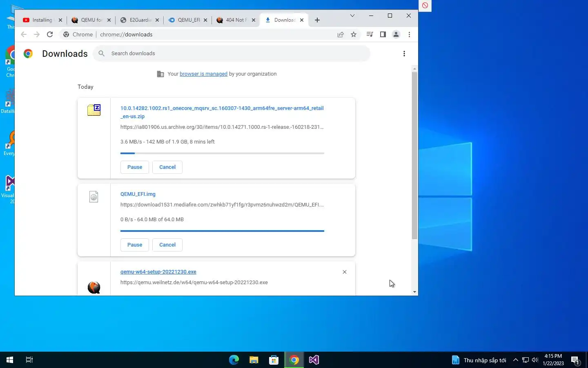588x368 pixels.
Task: Cancel the QEMU_EFI.img download
Action: (167, 245)
